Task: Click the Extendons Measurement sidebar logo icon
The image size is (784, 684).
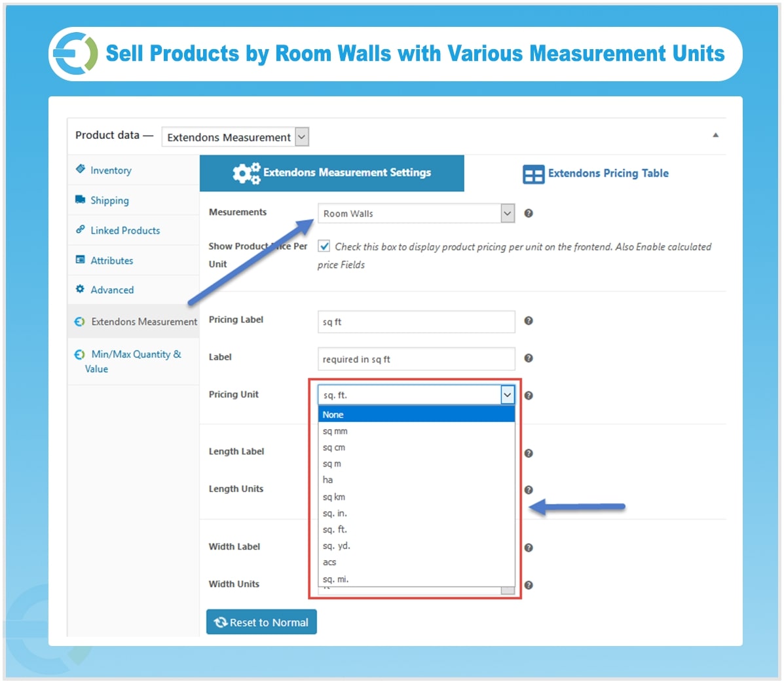Action: coord(79,322)
